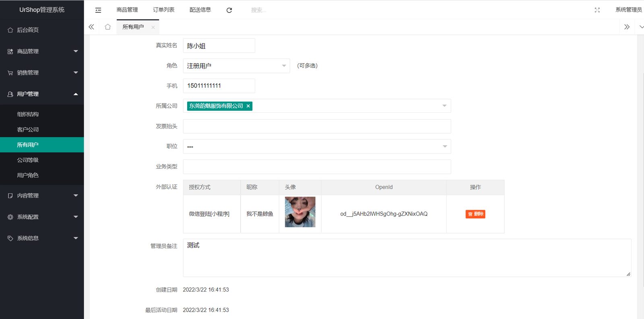The image size is (644, 319).
Task: Click the OpenId value od__j5AHb2lWHSgOhg-gZXNixOAQ
Action: (x=384, y=214)
